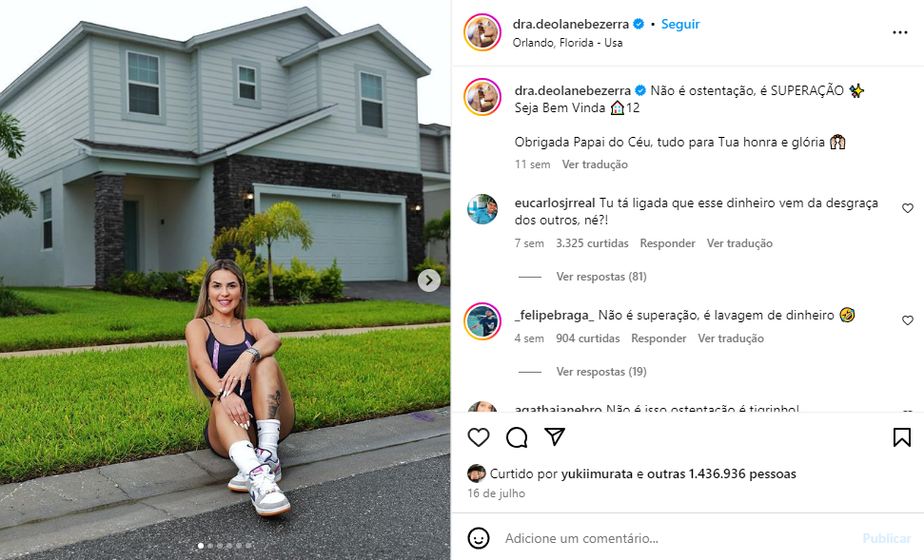Follow the account with Seguir

[680, 24]
